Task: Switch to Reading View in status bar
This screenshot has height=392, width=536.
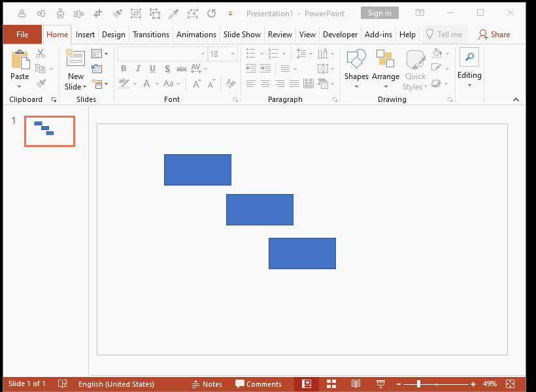Action: (x=356, y=384)
